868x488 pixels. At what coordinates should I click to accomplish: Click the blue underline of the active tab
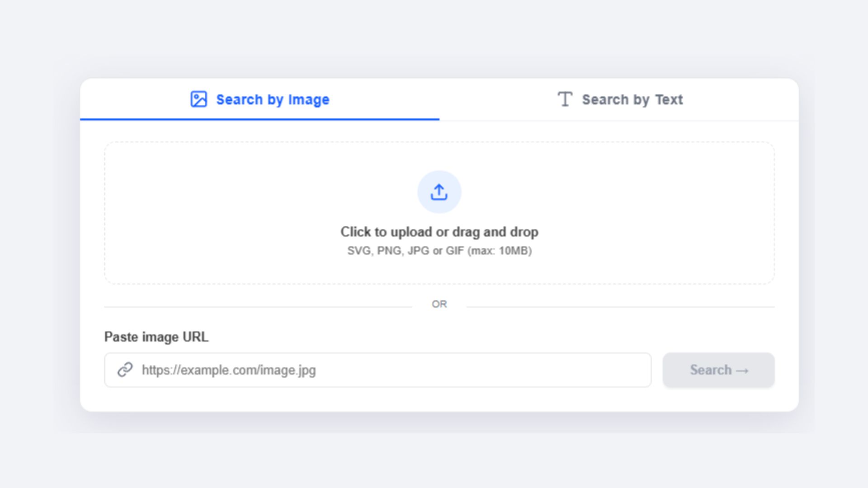tap(259, 119)
